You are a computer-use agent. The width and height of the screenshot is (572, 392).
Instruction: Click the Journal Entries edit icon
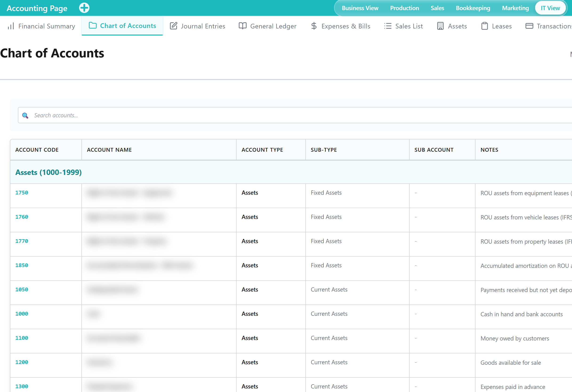[173, 26]
